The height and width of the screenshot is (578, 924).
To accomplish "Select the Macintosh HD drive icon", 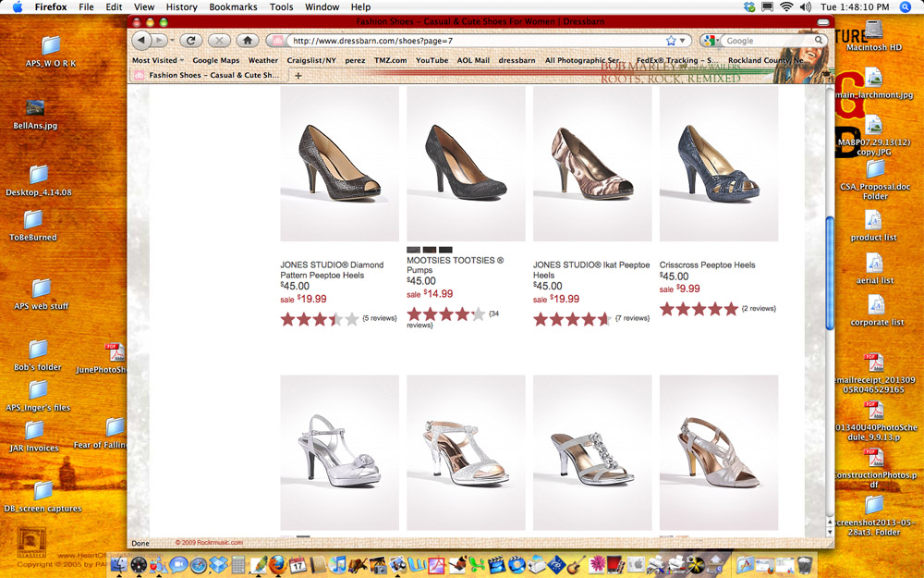I will click(874, 35).
